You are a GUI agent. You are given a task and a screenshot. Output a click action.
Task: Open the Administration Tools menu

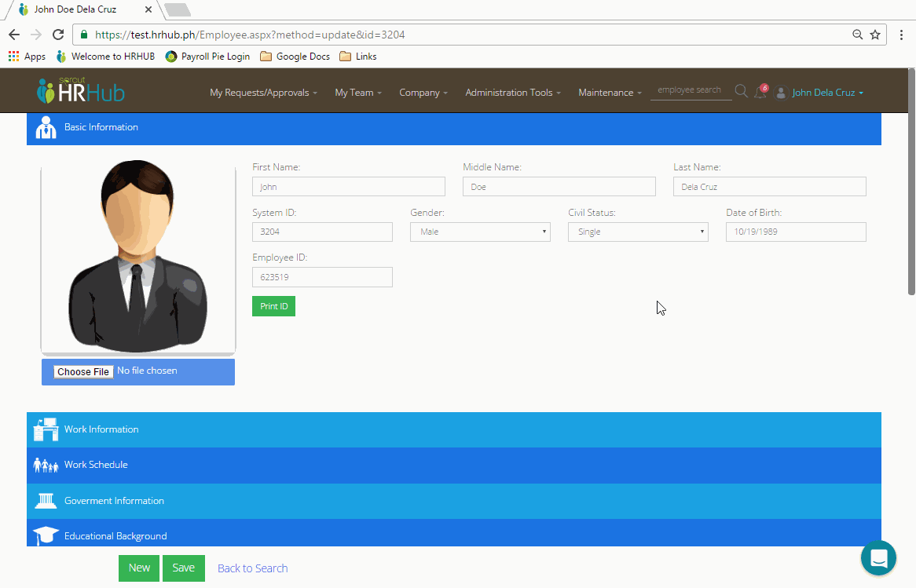tap(509, 92)
